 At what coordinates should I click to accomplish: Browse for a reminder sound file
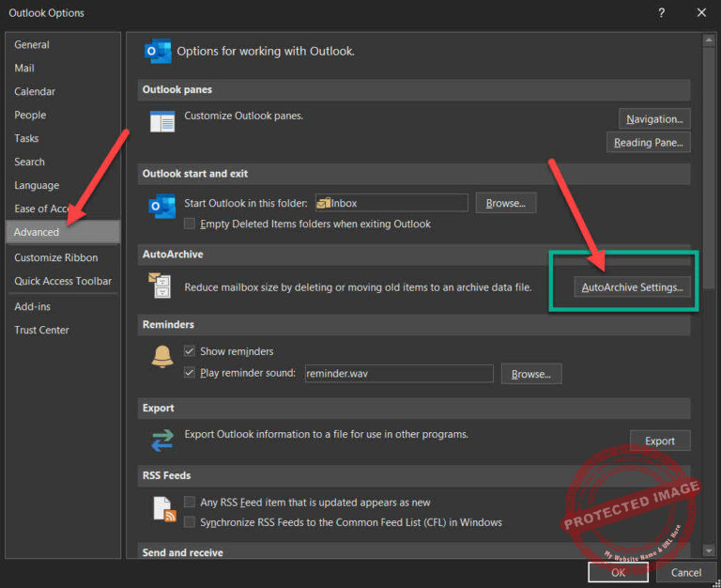pos(531,374)
